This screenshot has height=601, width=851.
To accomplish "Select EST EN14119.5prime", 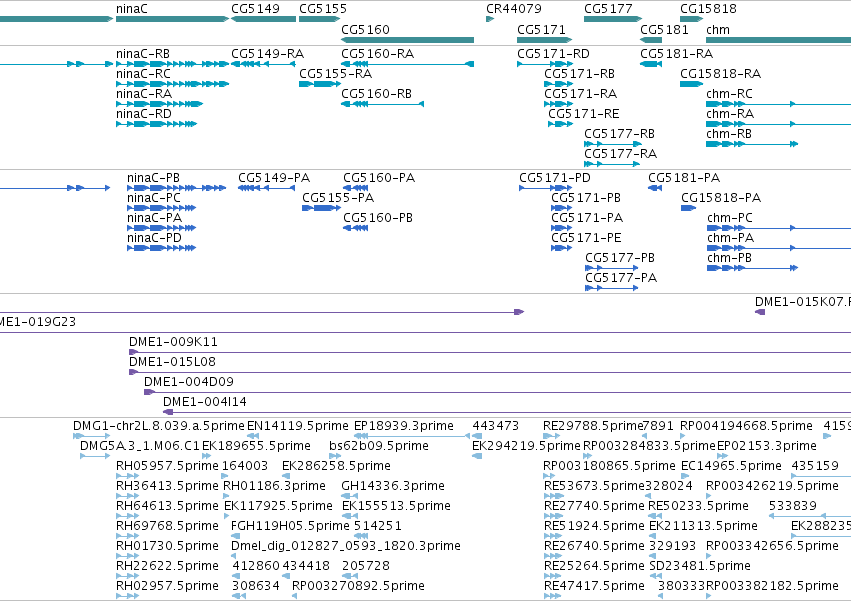I will (297, 426).
